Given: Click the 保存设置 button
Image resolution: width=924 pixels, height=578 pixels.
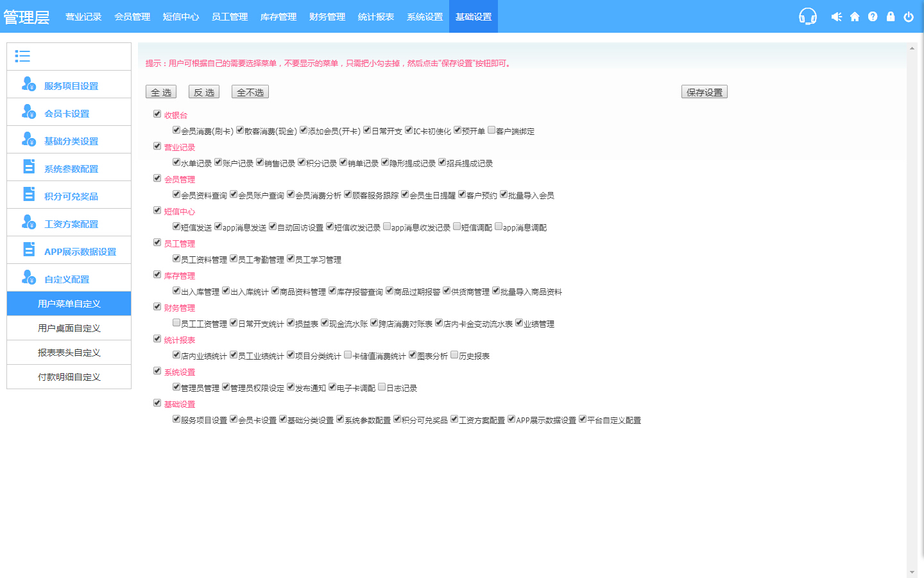Looking at the screenshot, I should 704,92.
